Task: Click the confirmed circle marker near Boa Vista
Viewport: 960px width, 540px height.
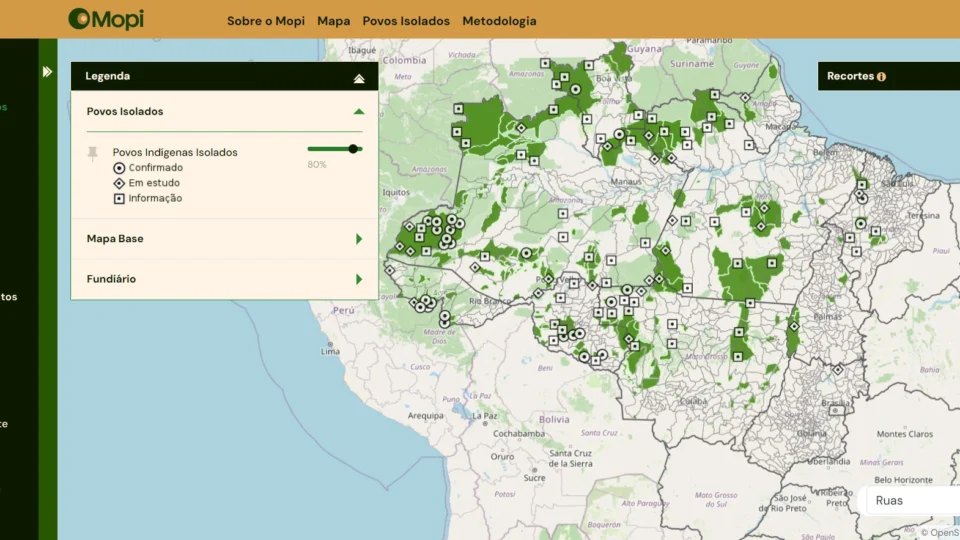Action: coord(575,89)
